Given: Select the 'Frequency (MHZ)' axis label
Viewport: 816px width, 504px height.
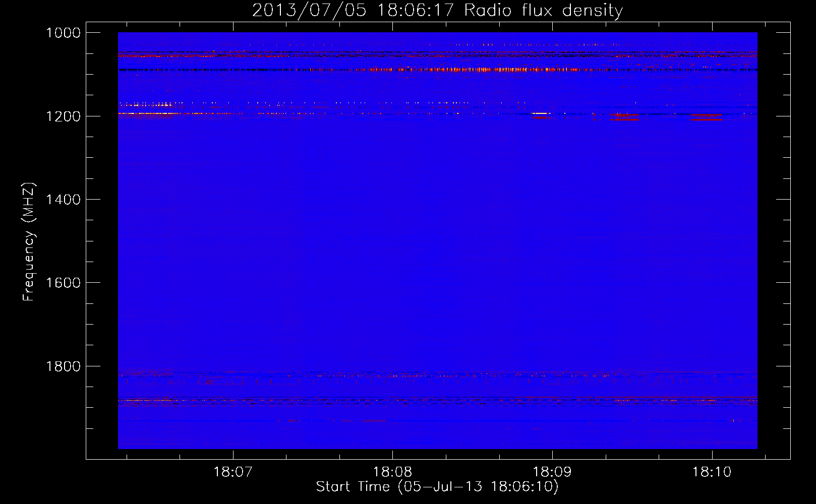Looking at the screenshot, I should click(x=29, y=241).
